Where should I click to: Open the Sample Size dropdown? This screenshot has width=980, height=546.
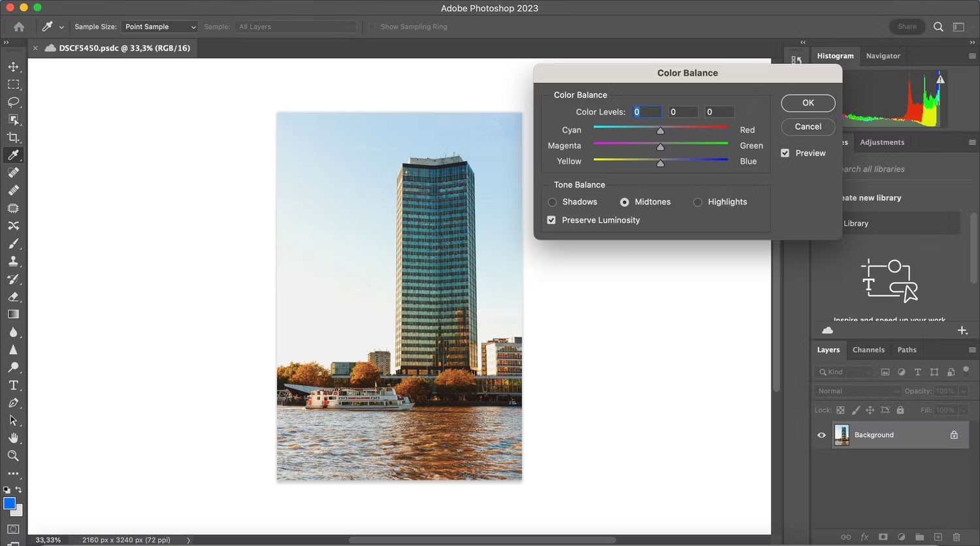tap(159, 27)
